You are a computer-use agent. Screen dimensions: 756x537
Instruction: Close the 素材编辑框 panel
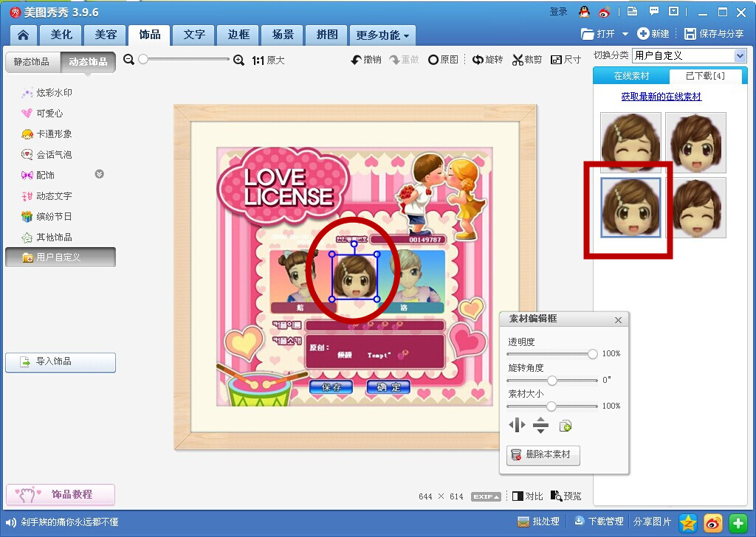[618, 320]
